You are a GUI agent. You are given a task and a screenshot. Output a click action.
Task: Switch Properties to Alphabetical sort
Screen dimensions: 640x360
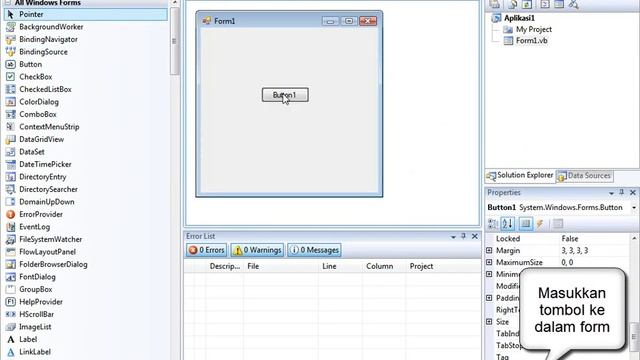pos(508,224)
